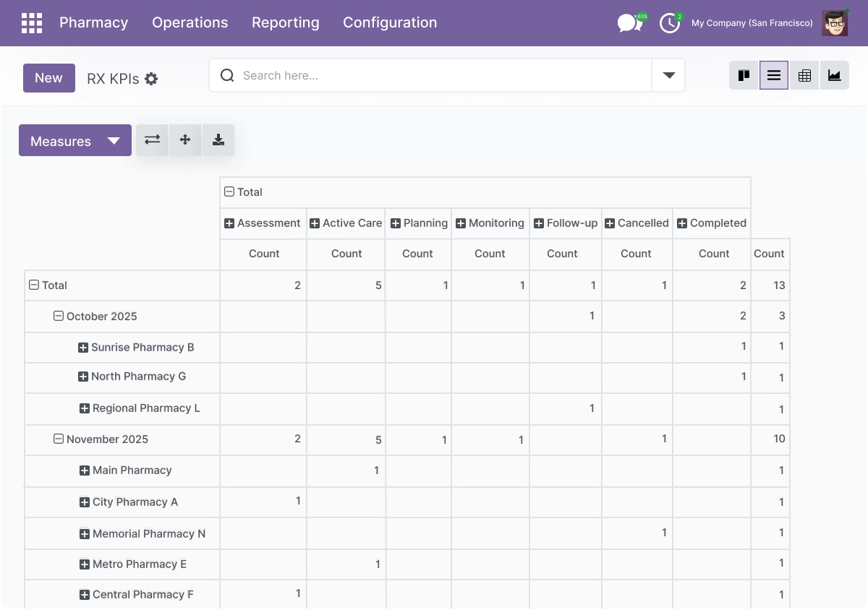
Task: Click the RX KPIs breadcrumb title
Action: (x=113, y=79)
